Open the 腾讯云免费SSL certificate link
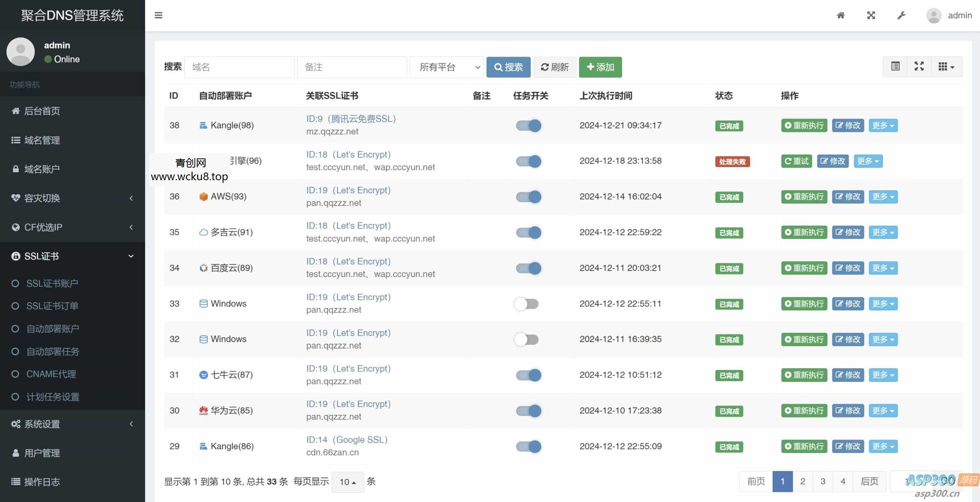980x502 pixels. click(x=351, y=119)
